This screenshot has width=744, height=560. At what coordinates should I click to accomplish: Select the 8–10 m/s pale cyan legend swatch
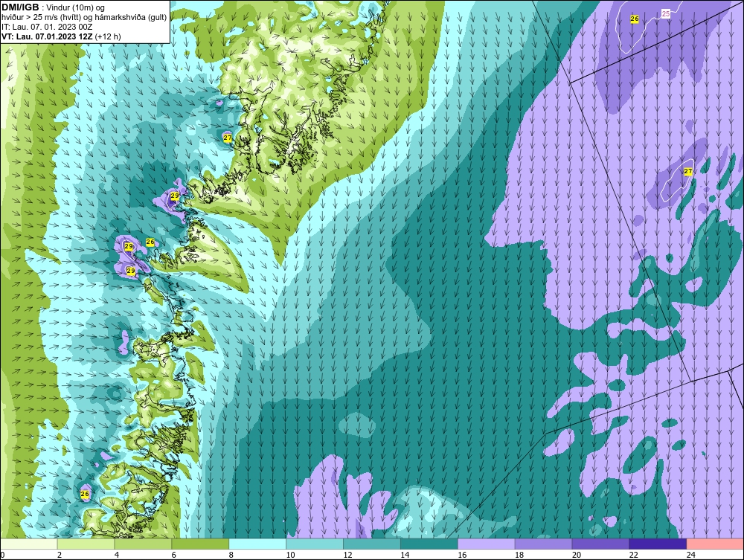[x=257, y=544]
